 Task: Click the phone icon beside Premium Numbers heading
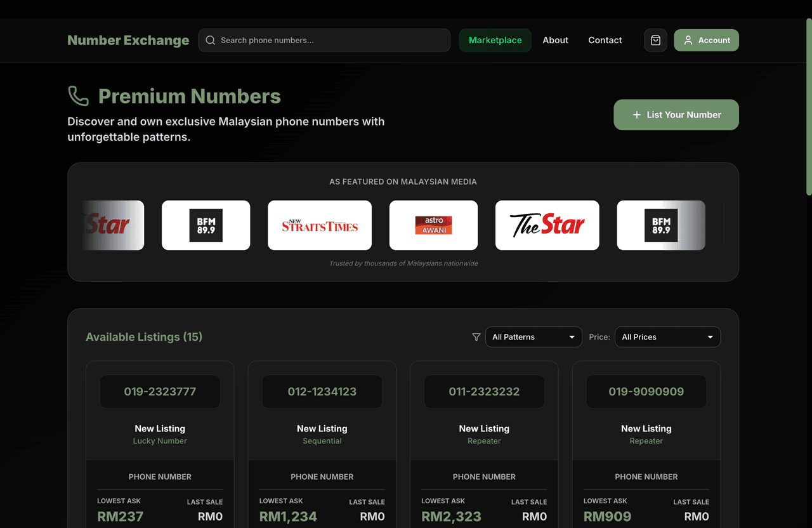coord(77,95)
